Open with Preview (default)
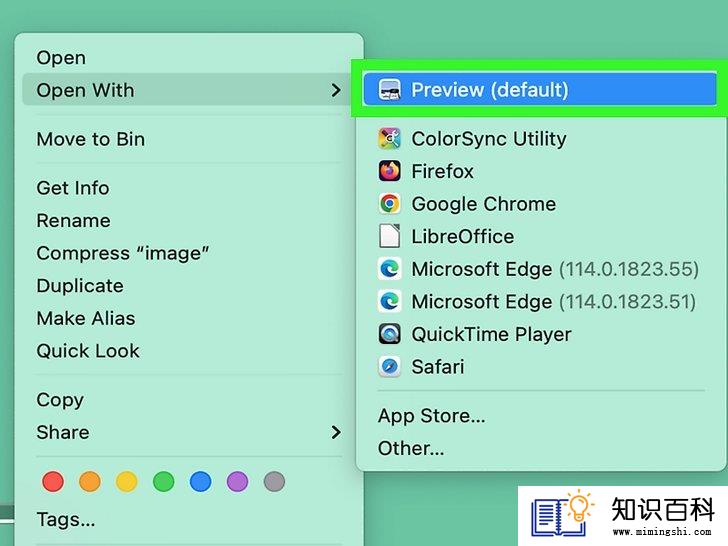The width and height of the screenshot is (728, 546). pos(540,89)
